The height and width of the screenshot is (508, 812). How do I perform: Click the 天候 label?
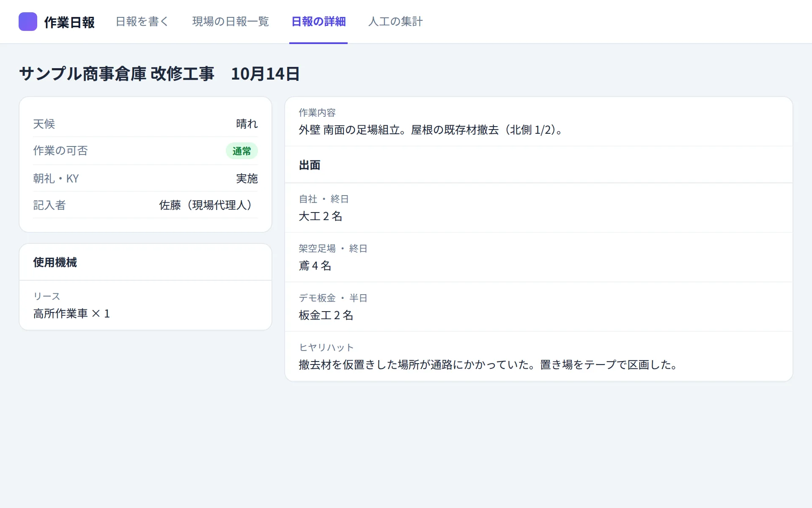point(44,124)
